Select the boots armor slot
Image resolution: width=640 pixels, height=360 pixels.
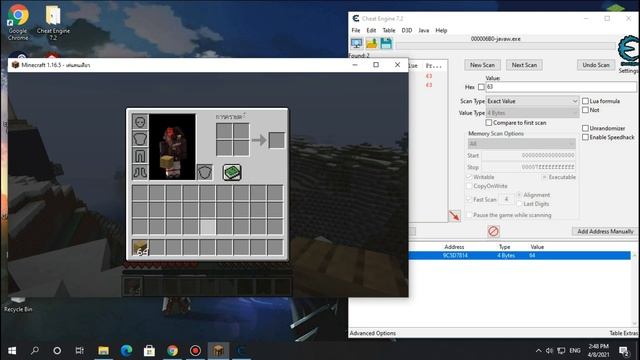click(x=140, y=172)
